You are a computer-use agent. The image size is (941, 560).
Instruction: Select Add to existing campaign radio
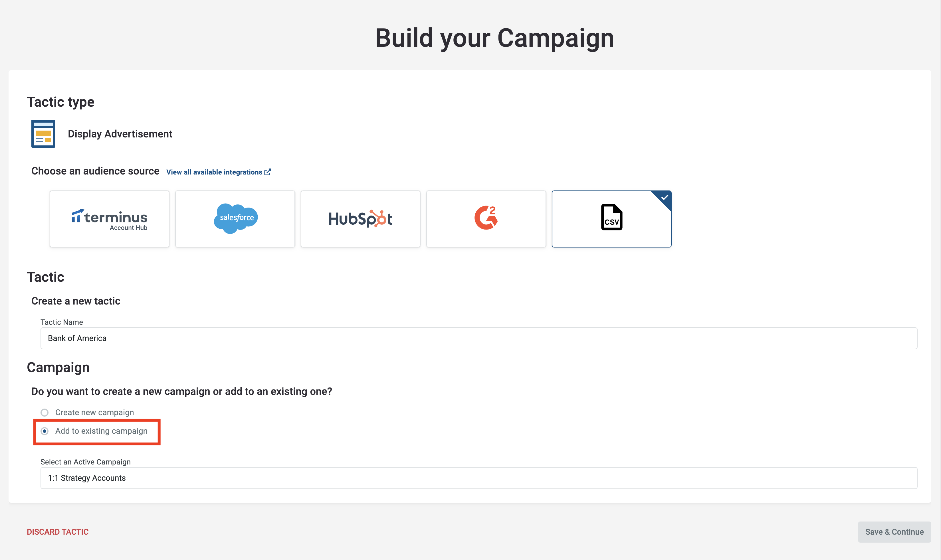click(x=45, y=431)
